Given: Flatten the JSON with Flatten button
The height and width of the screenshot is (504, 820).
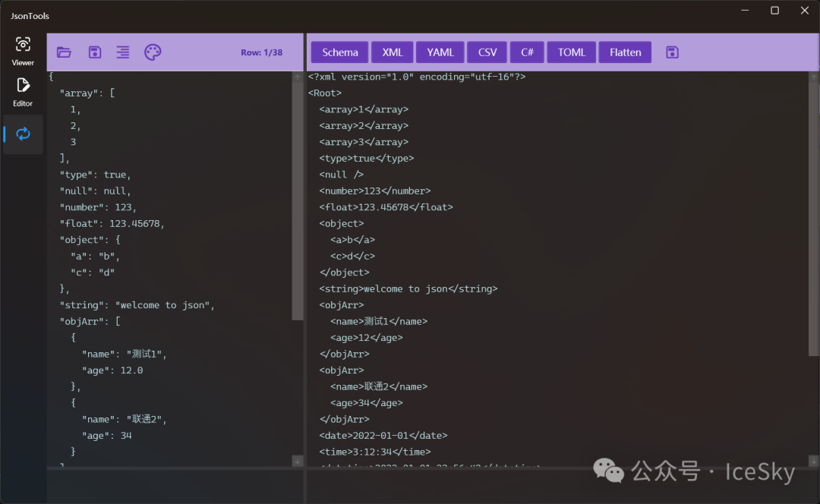Looking at the screenshot, I should pyautogui.click(x=625, y=52).
